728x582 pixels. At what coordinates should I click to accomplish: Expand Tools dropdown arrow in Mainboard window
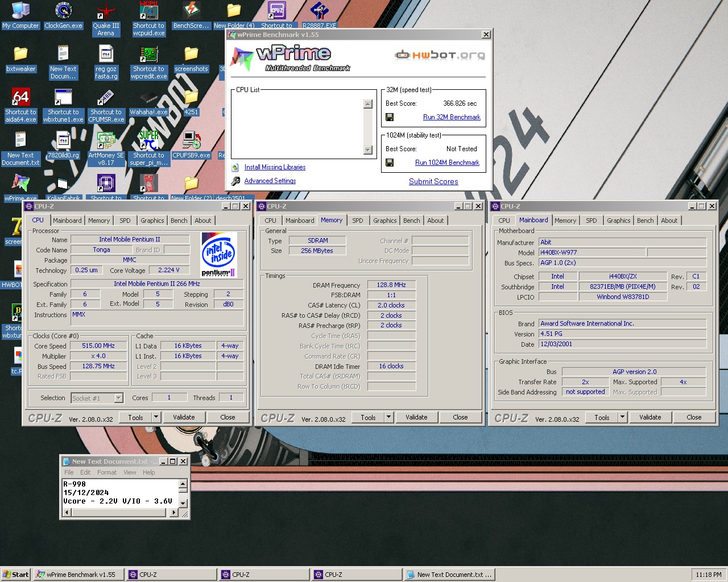coord(622,417)
